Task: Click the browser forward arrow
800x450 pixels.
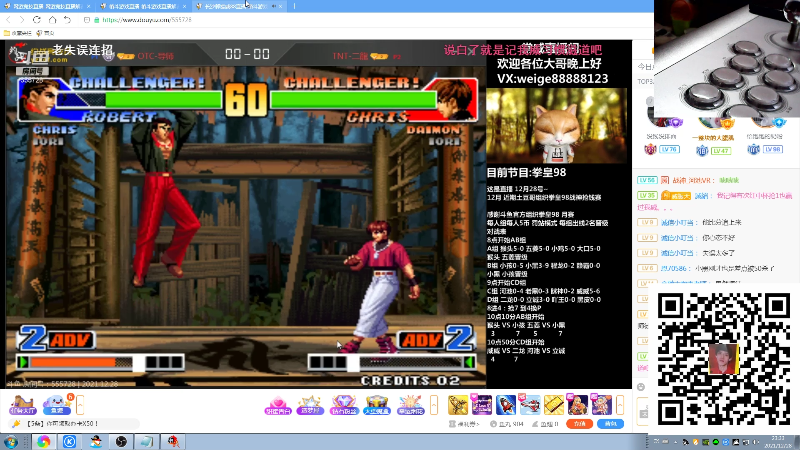Action: click(x=21, y=19)
